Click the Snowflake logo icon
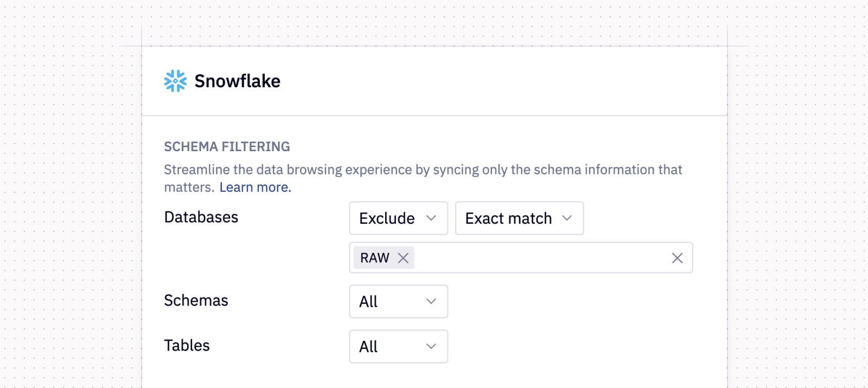Viewport: 868px width, 388px height. tap(175, 81)
